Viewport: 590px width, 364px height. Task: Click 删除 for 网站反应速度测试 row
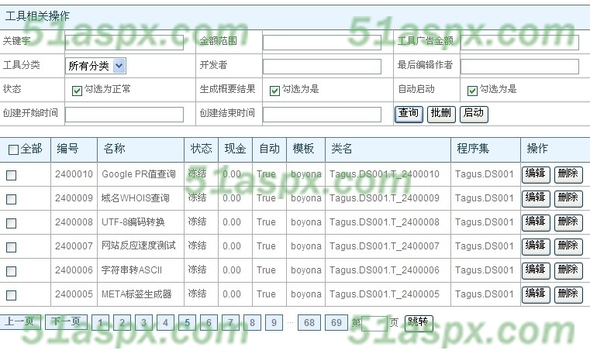click(x=568, y=247)
